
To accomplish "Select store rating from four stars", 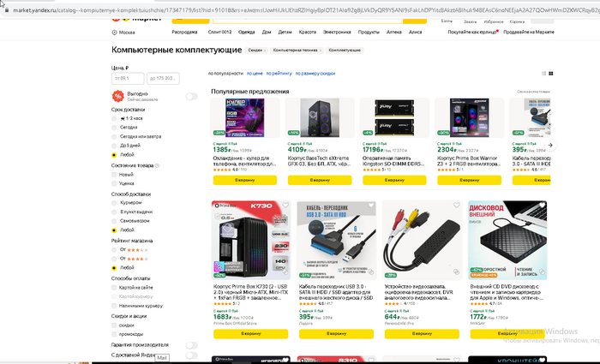I will tap(114, 260).
